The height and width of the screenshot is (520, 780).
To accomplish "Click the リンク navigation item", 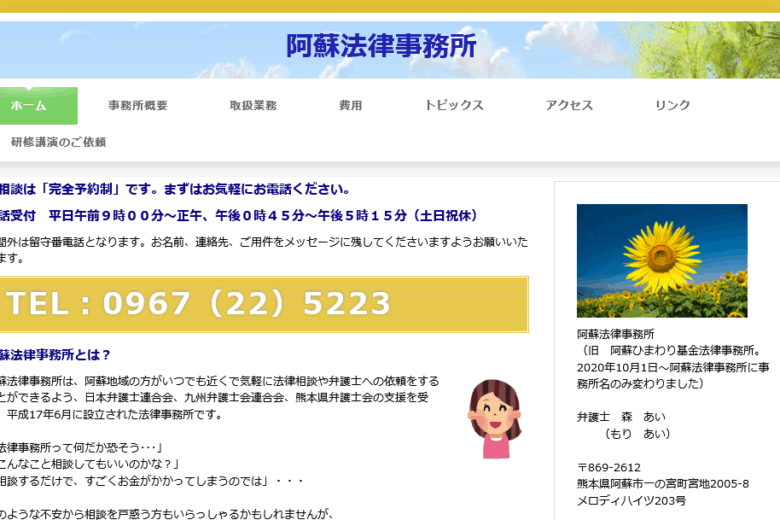I will pos(672,105).
